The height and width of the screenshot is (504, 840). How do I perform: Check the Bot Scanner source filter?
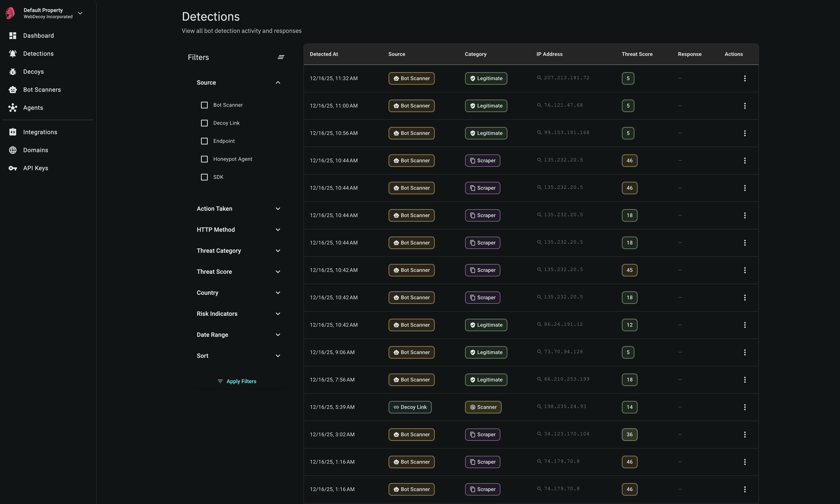tap(204, 105)
